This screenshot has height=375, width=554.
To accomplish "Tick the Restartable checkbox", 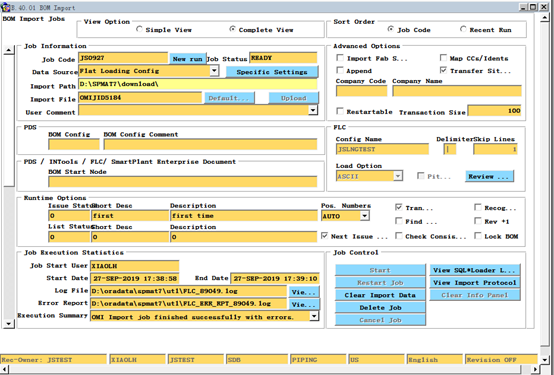I will coord(340,111).
